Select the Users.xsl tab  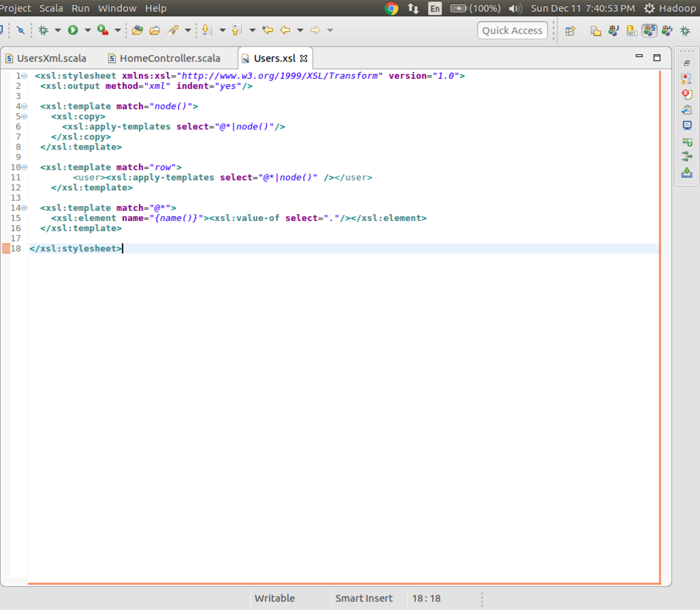(274, 58)
